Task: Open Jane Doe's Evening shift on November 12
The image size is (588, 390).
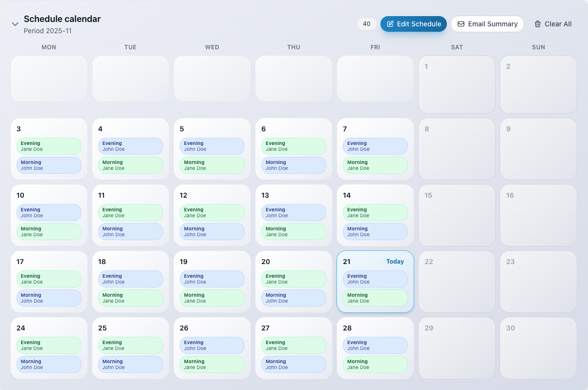Action: tap(212, 212)
